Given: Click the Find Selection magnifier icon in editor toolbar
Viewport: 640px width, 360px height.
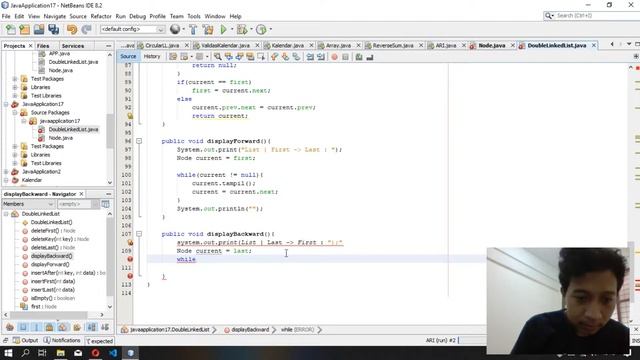Looking at the screenshot, I should [218, 57].
